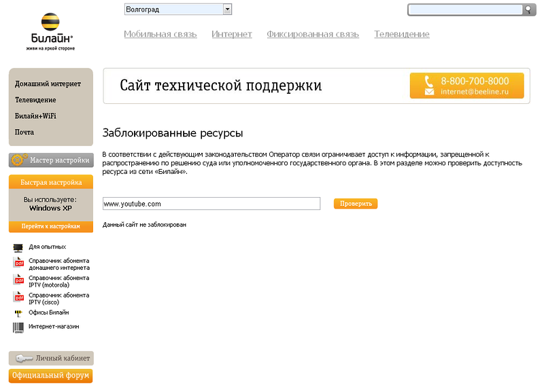Click PDF icon for IPTV (cisco) guide
The height and width of the screenshot is (392, 544).
tap(18, 297)
